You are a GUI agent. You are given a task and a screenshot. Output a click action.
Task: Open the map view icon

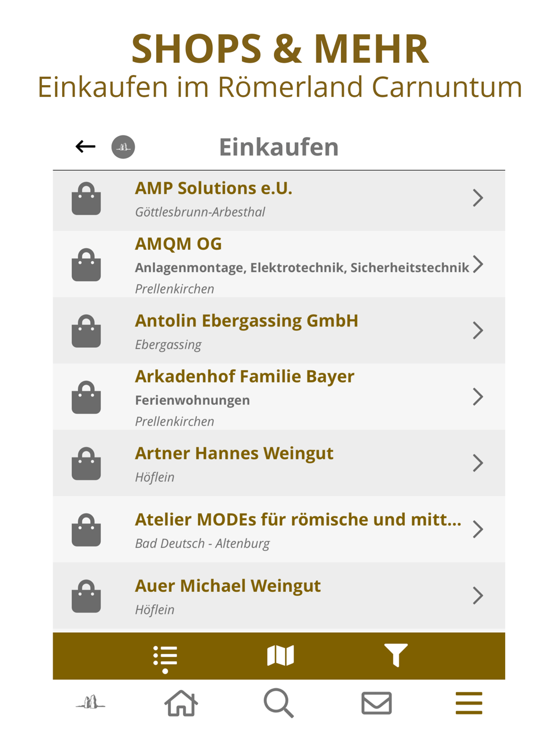[x=281, y=656]
